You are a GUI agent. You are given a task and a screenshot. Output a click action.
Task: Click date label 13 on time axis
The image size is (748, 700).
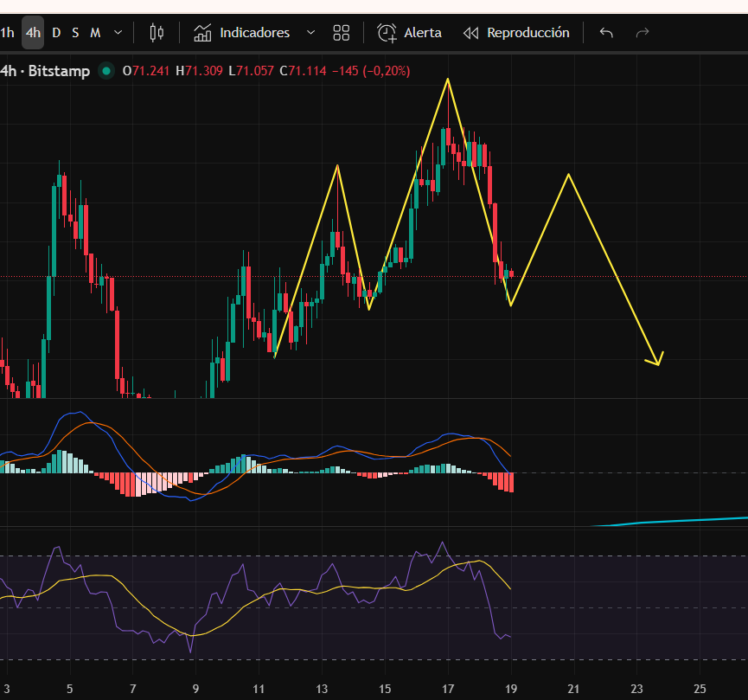(322, 689)
